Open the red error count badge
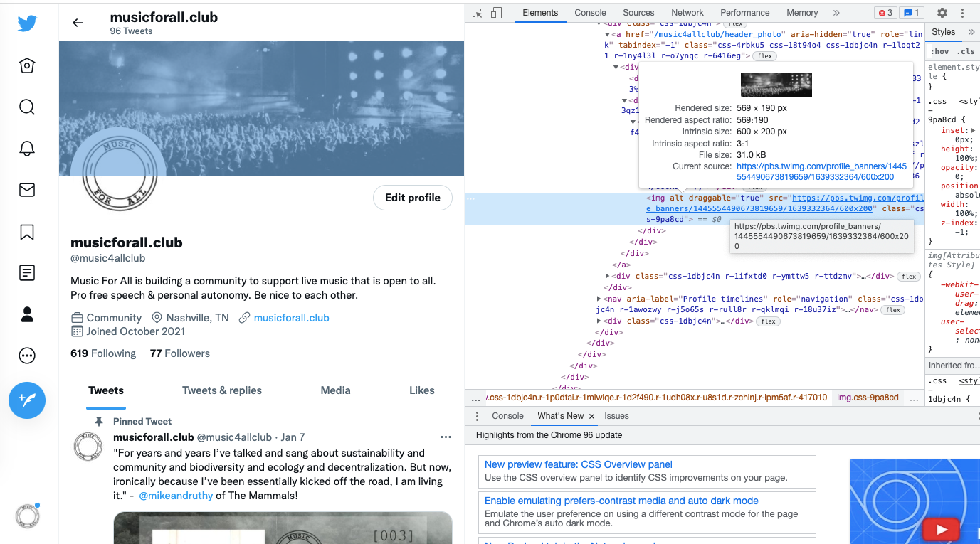980x544 pixels. click(885, 13)
